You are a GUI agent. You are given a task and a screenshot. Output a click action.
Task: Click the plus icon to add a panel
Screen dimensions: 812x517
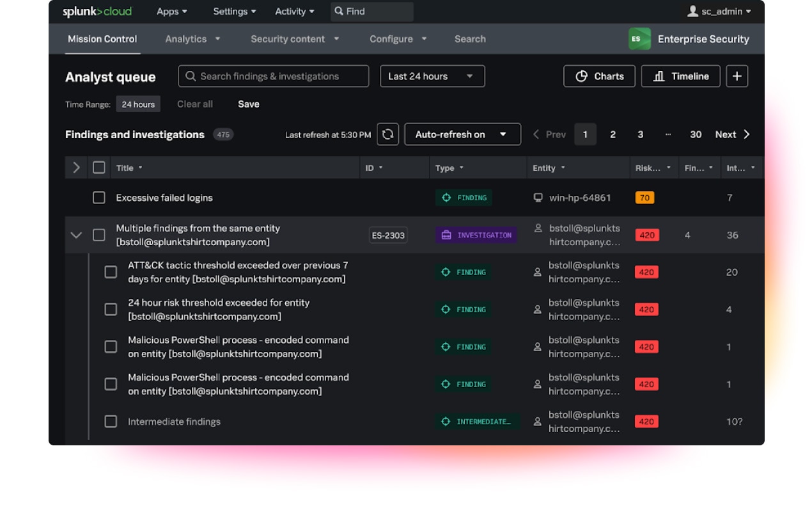click(737, 76)
